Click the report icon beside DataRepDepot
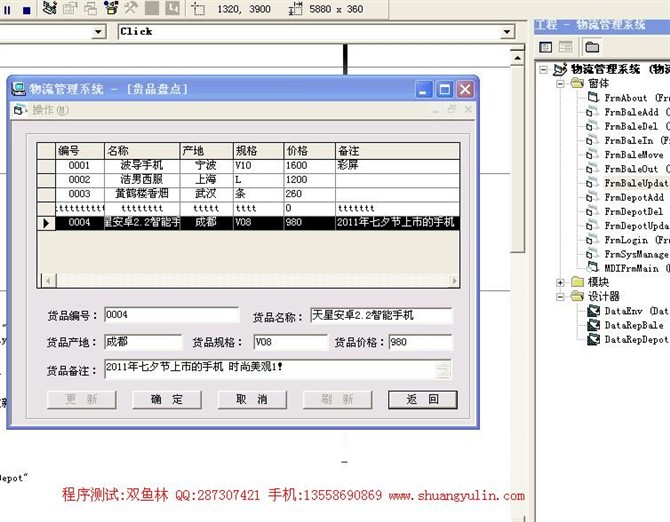670x522 pixels. [x=593, y=339]
